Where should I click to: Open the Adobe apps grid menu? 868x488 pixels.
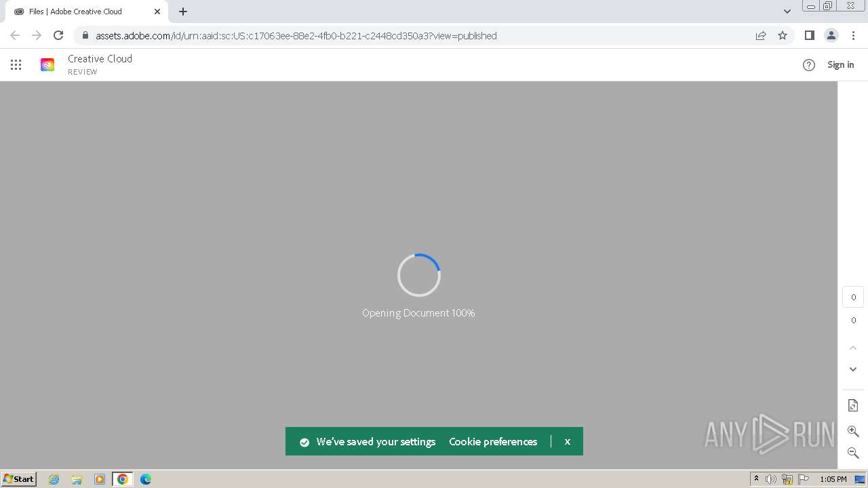click(16, 65)
